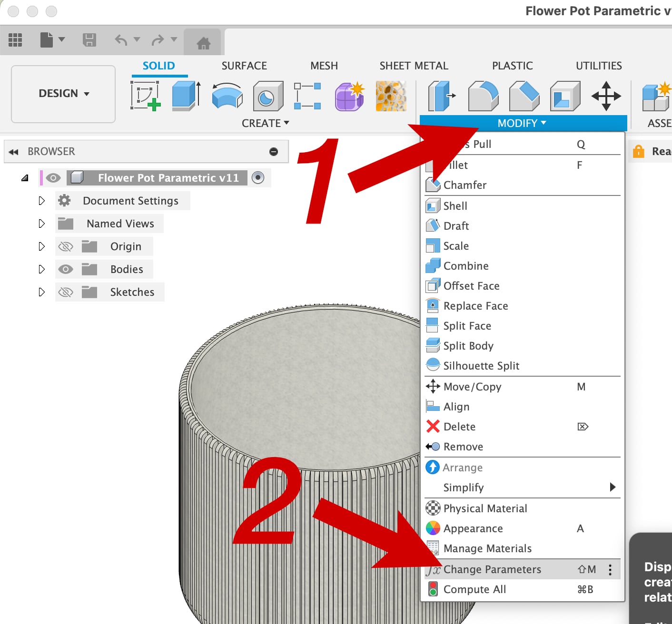This screenshot has height=624, width=672.
Task: Click the Save disk icon
Action: coord(89,40)
